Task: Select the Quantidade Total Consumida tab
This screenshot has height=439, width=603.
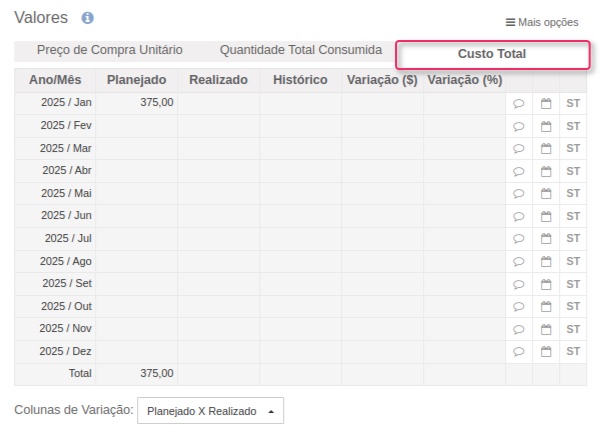Action: [x=300, y=50]
